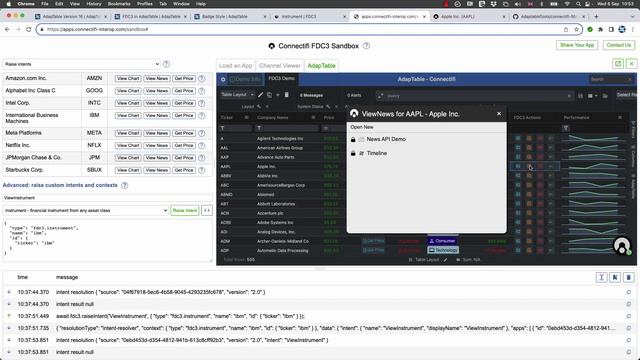Switch to Badge Style AdapTable browser tab
This screenshot has height=360, width=640.
coord(230,17)
